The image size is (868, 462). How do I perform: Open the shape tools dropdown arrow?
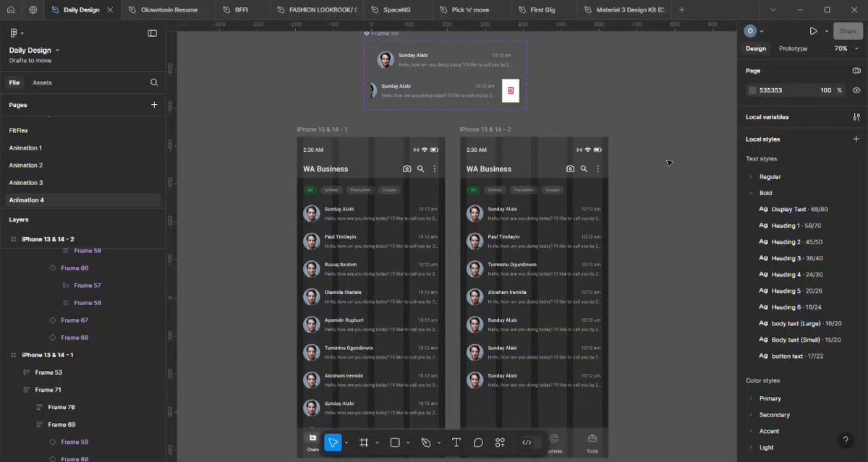click(408, 442)
